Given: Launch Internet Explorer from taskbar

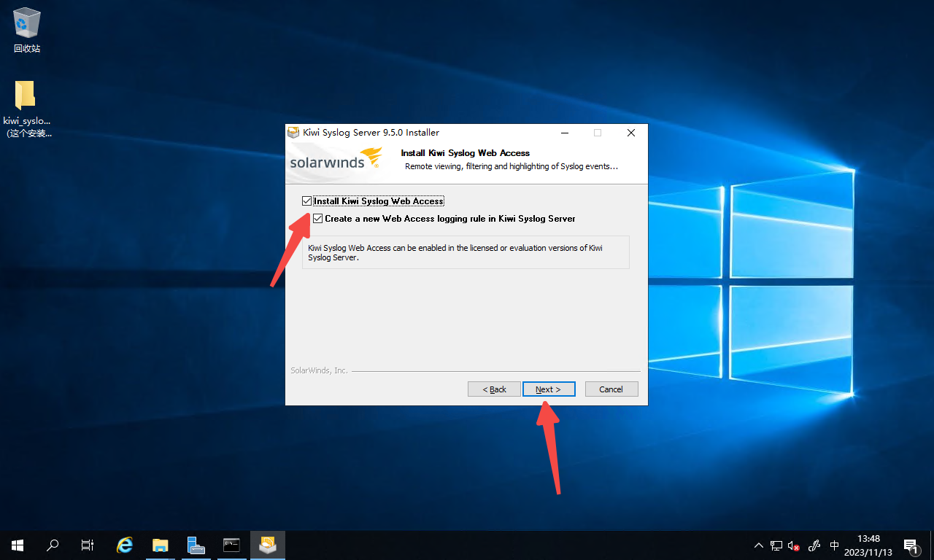Looking at the screenshot, I should (125, 545).
